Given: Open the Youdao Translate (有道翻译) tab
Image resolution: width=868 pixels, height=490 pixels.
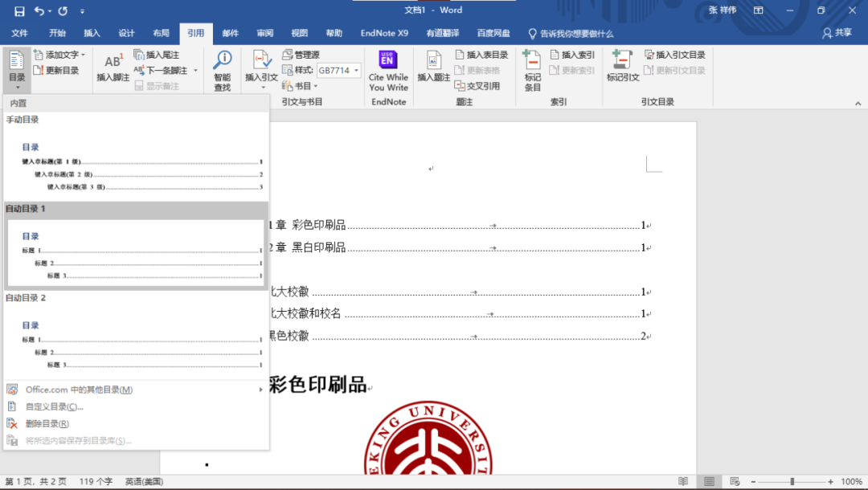Looking at the screenshot, I should click(442, 33).
